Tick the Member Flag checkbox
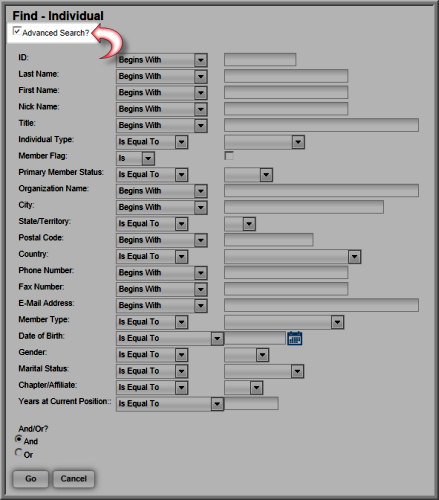 coord(229,156)
